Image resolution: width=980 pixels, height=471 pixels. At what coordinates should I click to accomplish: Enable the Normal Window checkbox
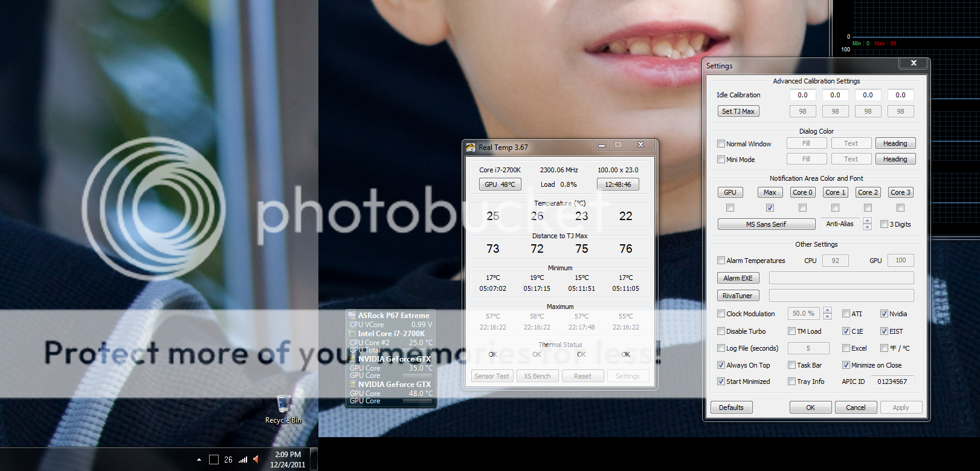[721, 144]
